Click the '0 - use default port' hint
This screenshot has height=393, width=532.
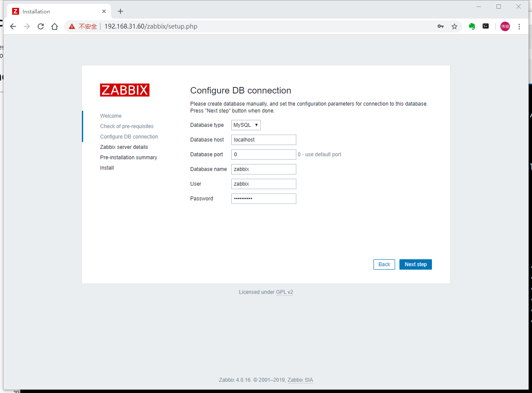click(x=319, y=155)
